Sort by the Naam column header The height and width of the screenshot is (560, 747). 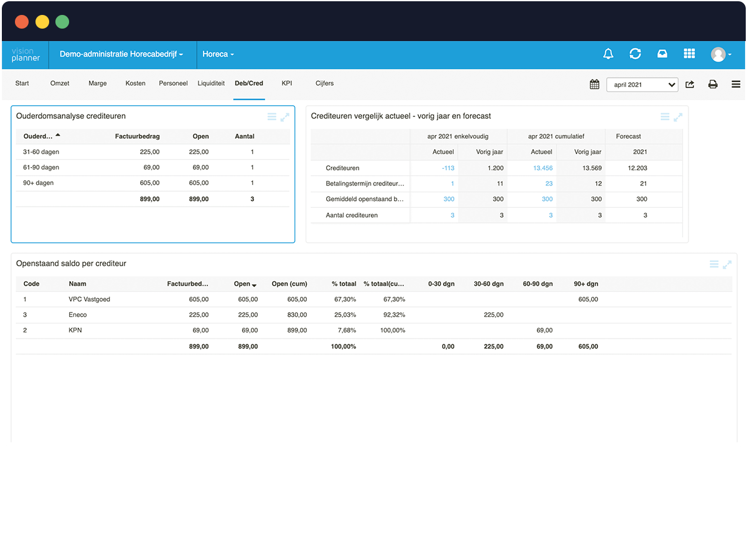point(78,284)
